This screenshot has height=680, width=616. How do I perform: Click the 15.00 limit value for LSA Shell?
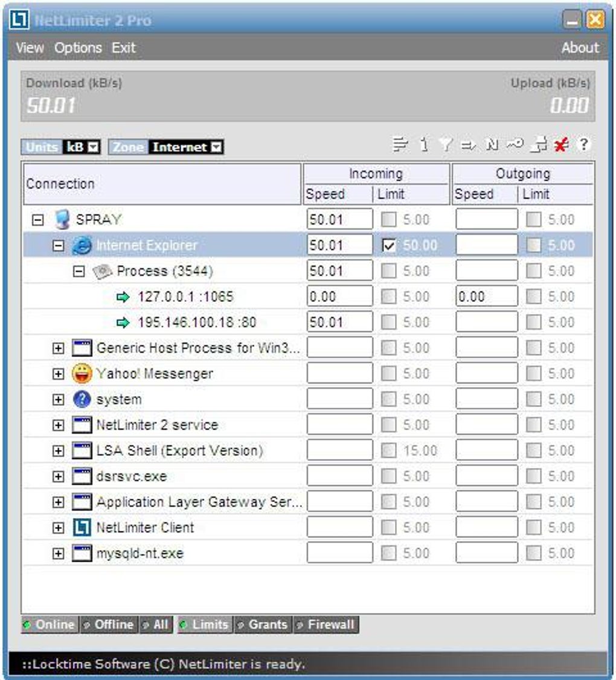pos(420,451)
